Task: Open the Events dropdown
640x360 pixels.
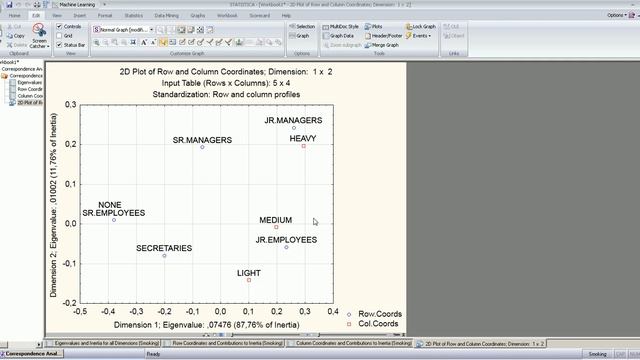Action: [x=430, y=36]
